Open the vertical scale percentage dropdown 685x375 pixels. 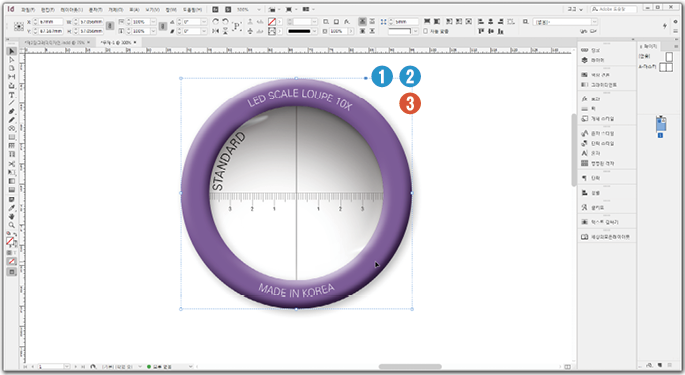152,31
